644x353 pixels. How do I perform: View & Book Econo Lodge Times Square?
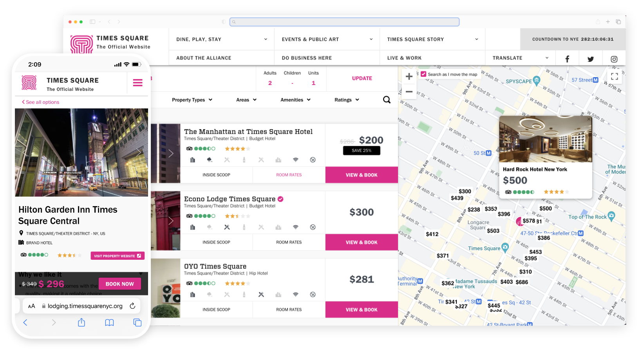click(362, 243)
